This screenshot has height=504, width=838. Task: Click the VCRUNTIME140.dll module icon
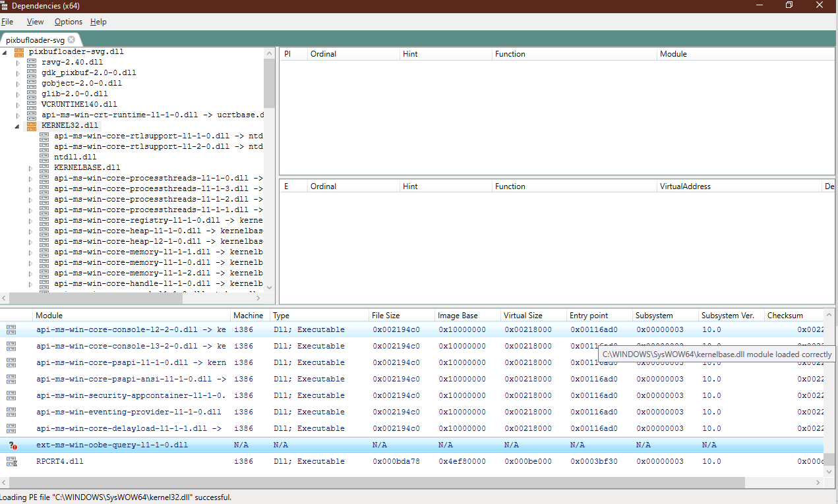(x=32, y=104)
